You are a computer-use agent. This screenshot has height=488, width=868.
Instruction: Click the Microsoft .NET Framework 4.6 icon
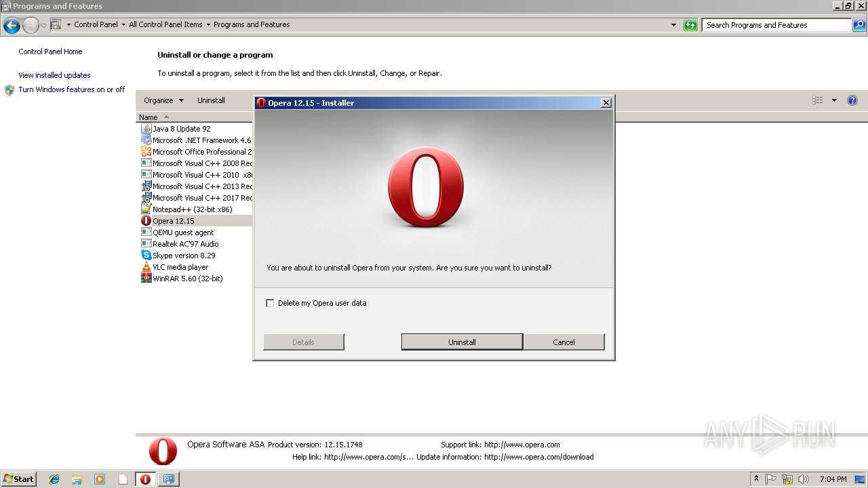coord(146,140)
